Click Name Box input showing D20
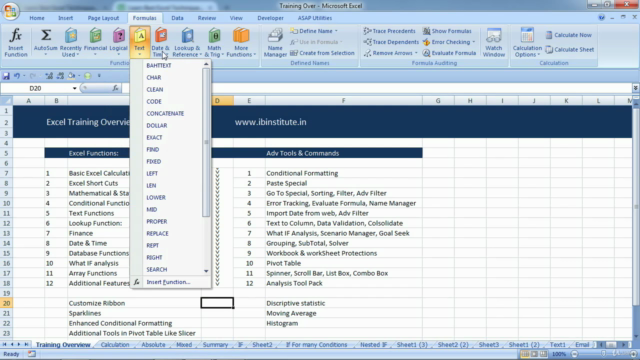The image size is (640, 360). click(x=36, y=88)
